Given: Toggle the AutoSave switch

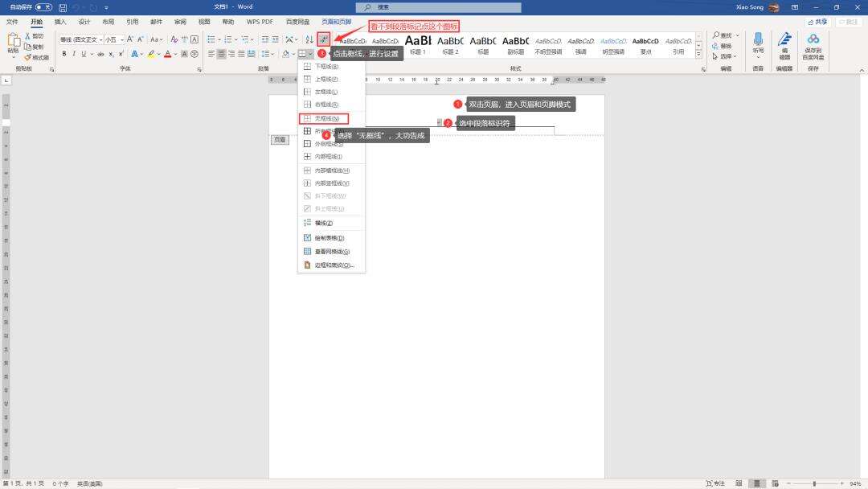Looking at the screenshot, I should (43, 7).
